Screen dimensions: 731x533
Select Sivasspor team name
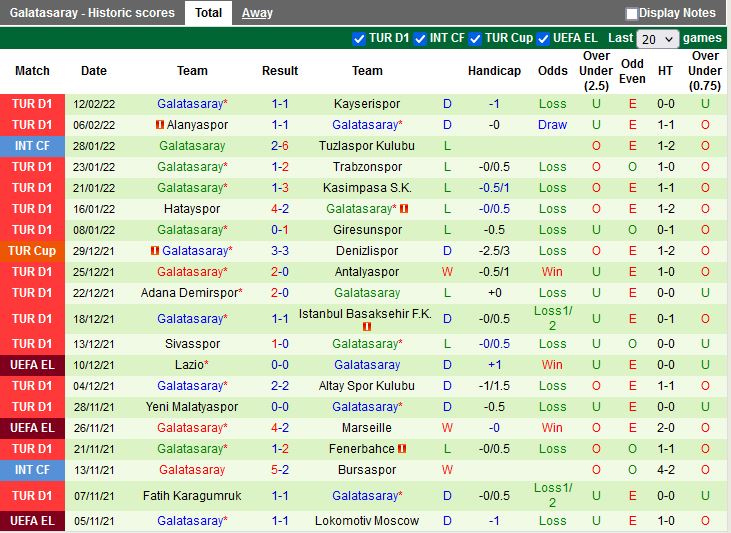[192, 344]
